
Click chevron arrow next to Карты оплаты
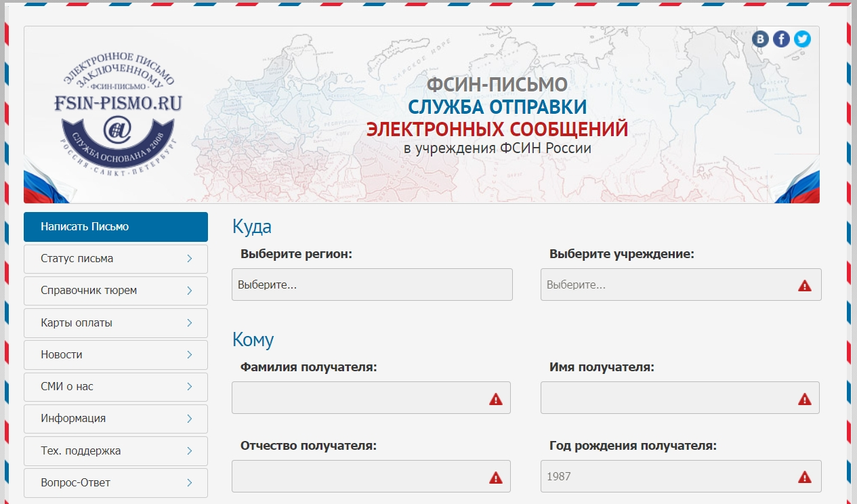click(x=190, y=323)
